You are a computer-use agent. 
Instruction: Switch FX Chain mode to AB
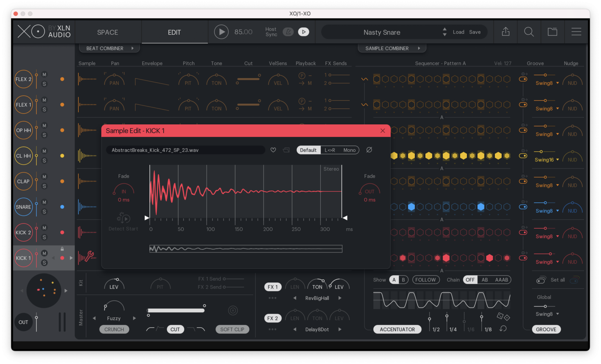485,280
